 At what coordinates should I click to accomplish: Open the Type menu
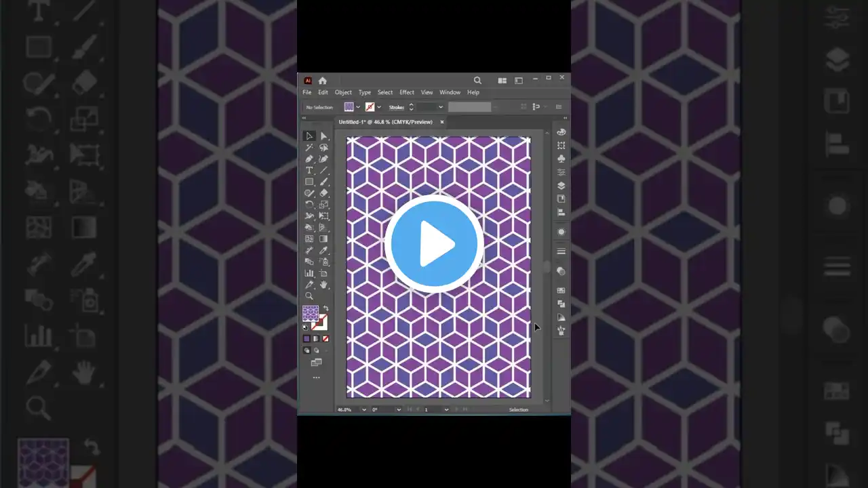click(x=365, y=92)
